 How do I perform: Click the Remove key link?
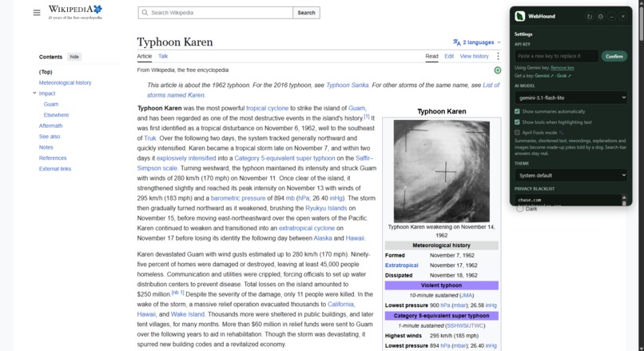click(563, 68)
